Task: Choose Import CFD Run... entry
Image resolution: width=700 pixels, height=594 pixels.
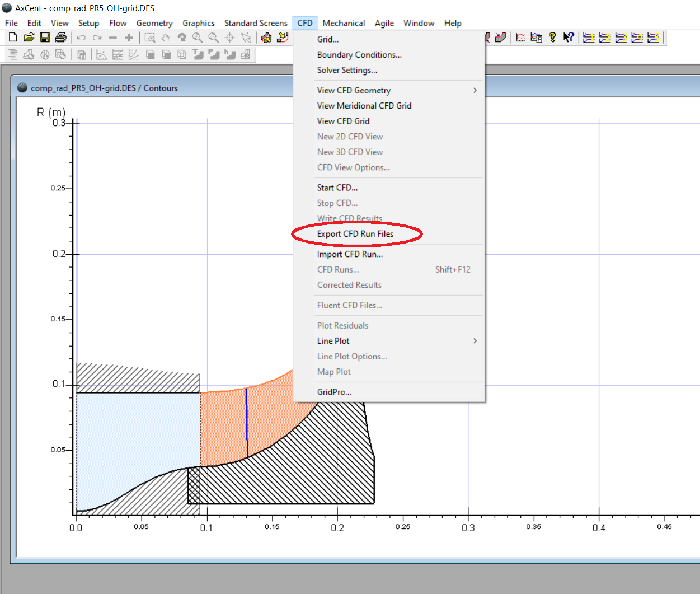Action: (x=389, y=254)
